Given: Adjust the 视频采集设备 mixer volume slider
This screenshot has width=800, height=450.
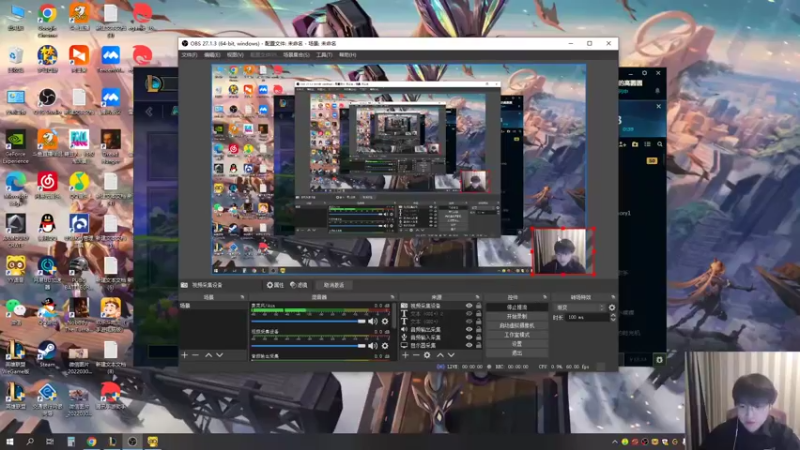Looking at the screenshot, I should [x=308, y=346].
